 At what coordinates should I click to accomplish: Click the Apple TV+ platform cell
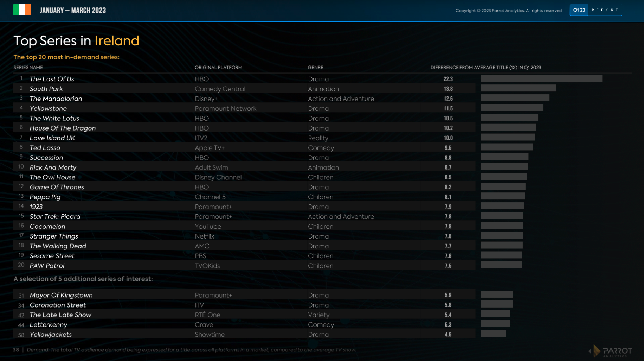[210, 148]
